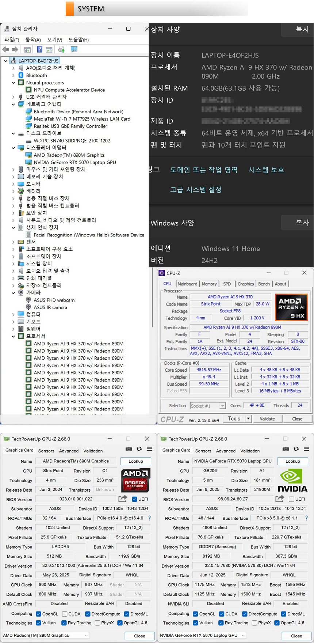Toggle the DirectML checkbox in NVIDIA GPU-Z
Viewport: 314px width, 644px height.
coord(283,614)
